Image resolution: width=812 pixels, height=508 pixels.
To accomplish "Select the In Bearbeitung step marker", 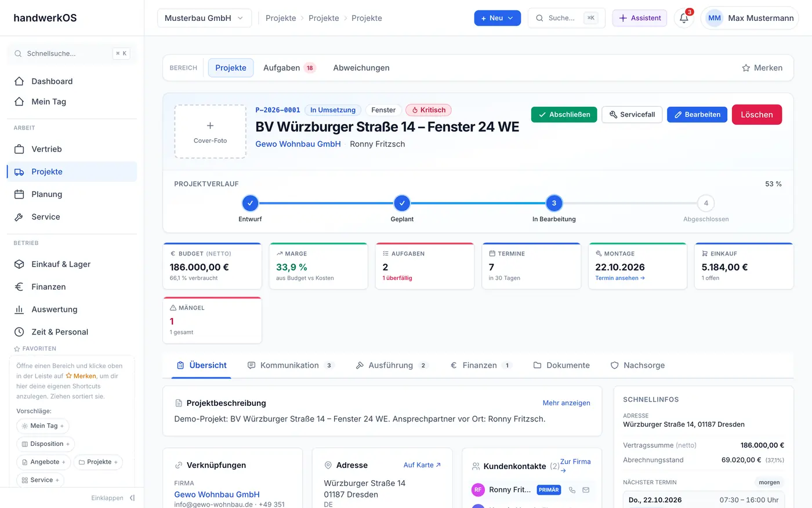I will (x=554, y=203).
